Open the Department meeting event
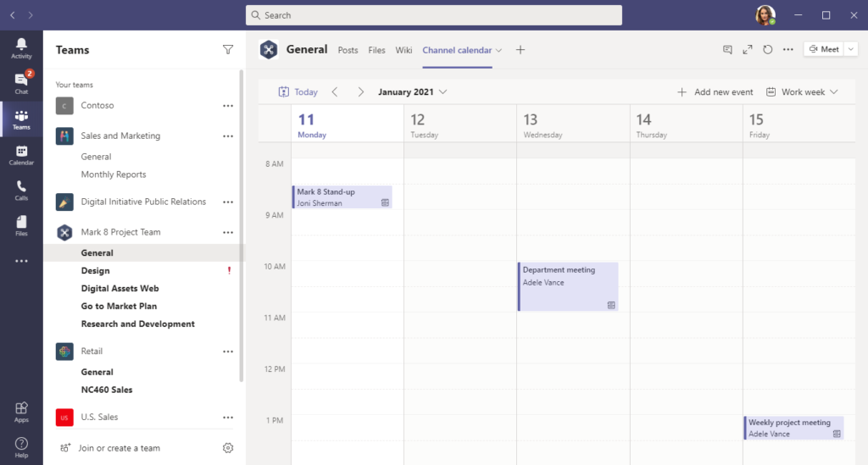Screen dimensions: 868x465 pos(568,286)
